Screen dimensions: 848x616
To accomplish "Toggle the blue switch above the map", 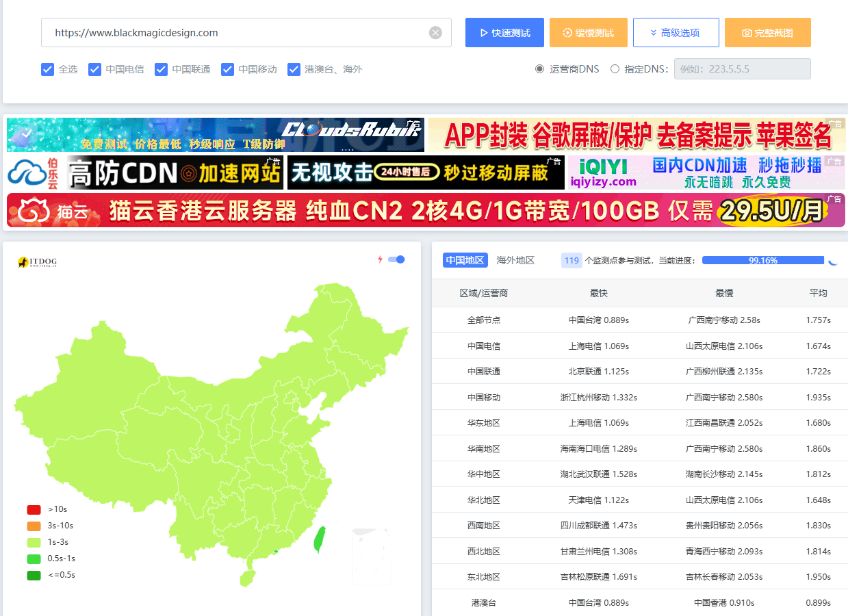I will tap(396, 259).
